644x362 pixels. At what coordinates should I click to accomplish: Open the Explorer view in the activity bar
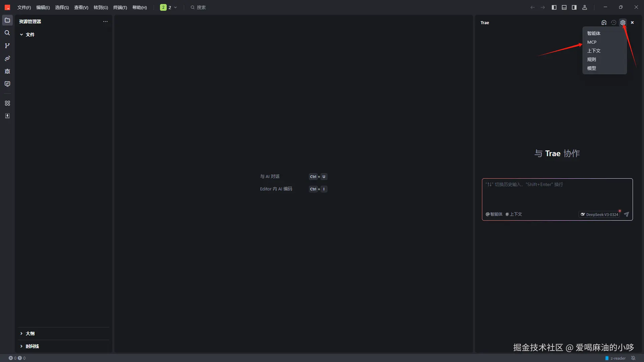click(x=7, y=20)
